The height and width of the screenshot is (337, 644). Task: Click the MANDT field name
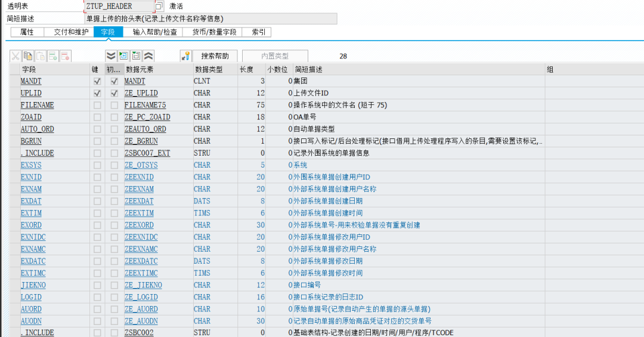(31, 81)
